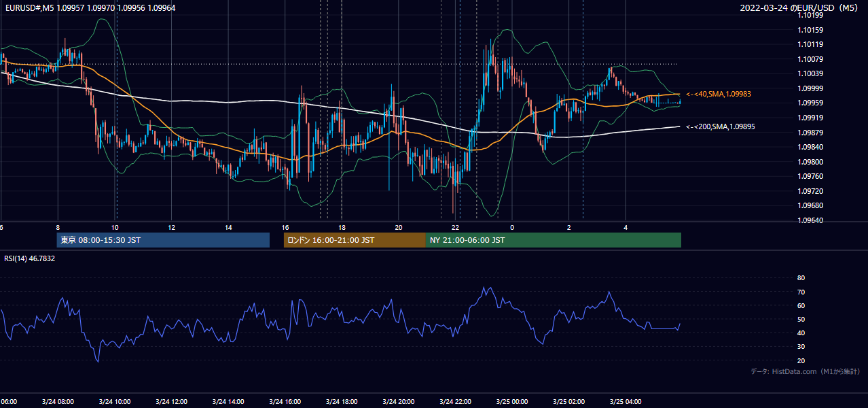Viewport: 868px width, 408px height.
Task: Click RSI scale level 80
Action: tap(801, 278)
